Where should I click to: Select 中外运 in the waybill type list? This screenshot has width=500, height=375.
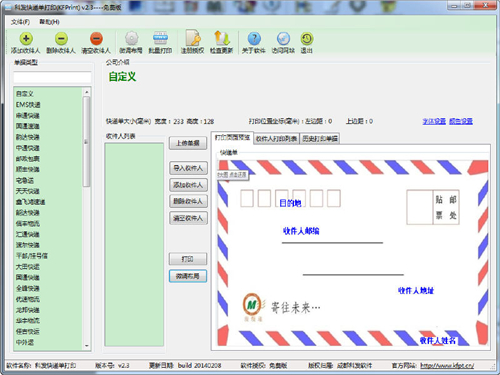(25, 342)
